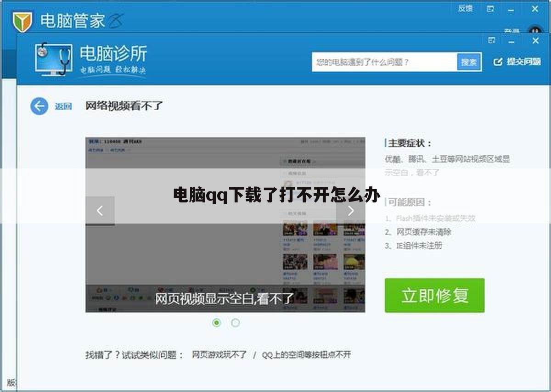This screenshot has width=551, height=392.
Task: Open the menu icon in 电脑诊所 title bar
Action: (x=492, y=40)
